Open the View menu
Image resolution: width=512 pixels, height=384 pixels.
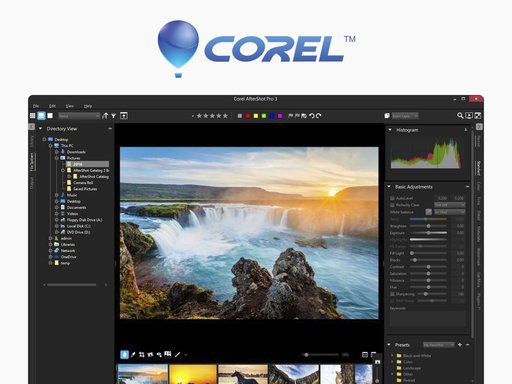point(70,106)
